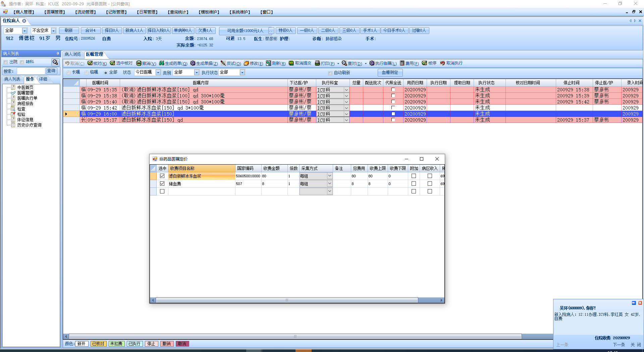Click the 取消执行 cancel execution icon
The width and height of the screenshot is (644, 352).
(x=443, y=63)
